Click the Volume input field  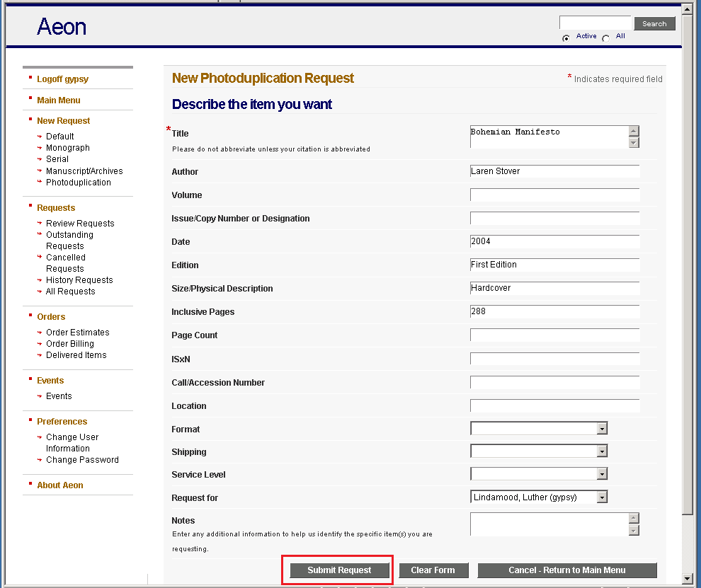click(x=554, y=195)
